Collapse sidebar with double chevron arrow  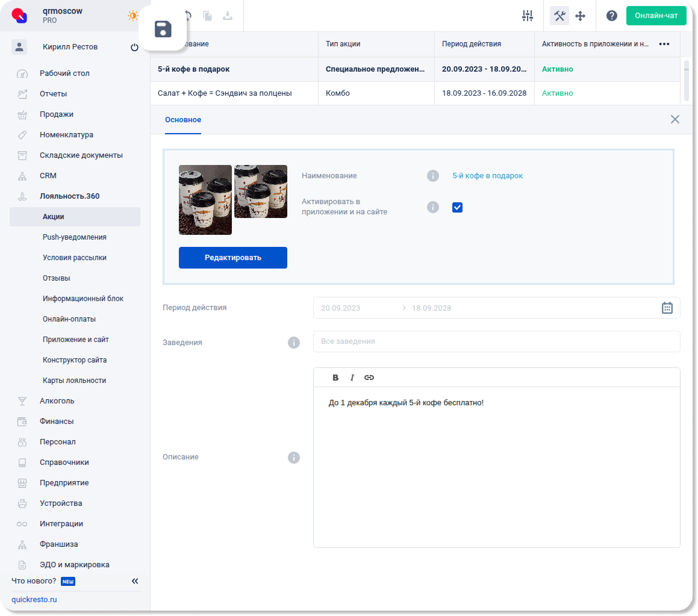(x=135, y=581)
